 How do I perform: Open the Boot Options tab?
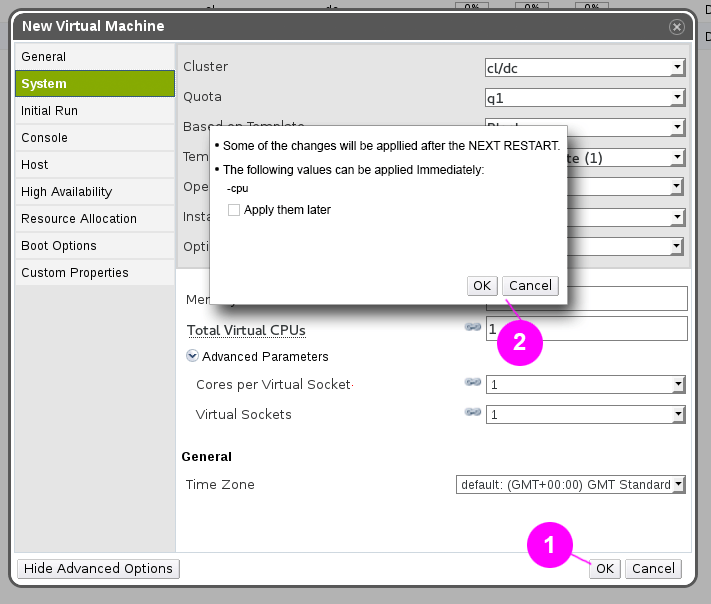pyautogui.click(x=95, y=246)
